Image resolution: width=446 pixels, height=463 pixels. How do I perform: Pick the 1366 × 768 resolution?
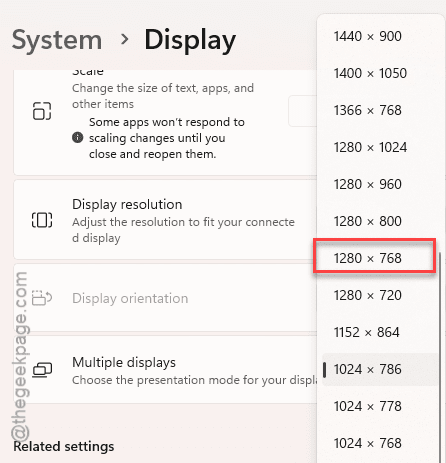pyautogui.click(x=375, y=110)
